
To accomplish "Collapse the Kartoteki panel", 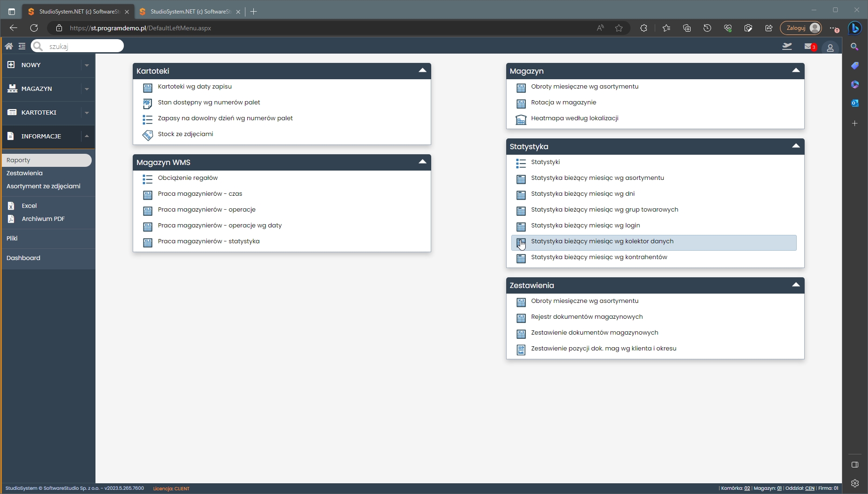I will tap(422, 71).
